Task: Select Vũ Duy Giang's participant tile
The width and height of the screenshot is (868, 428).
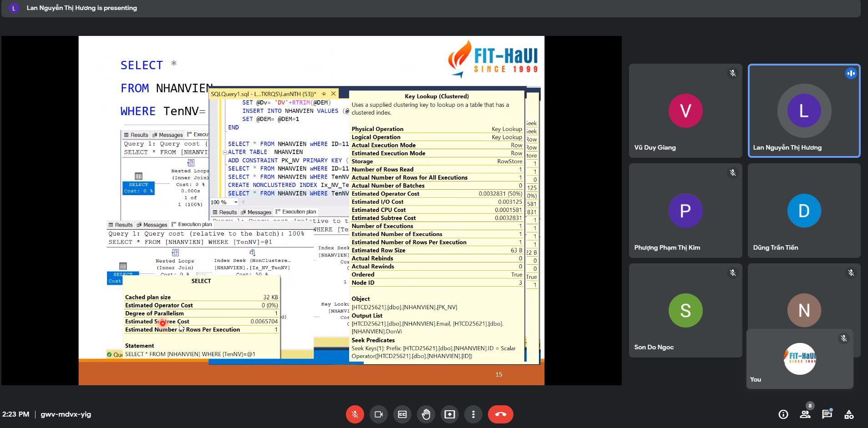Action: point(685,111)
